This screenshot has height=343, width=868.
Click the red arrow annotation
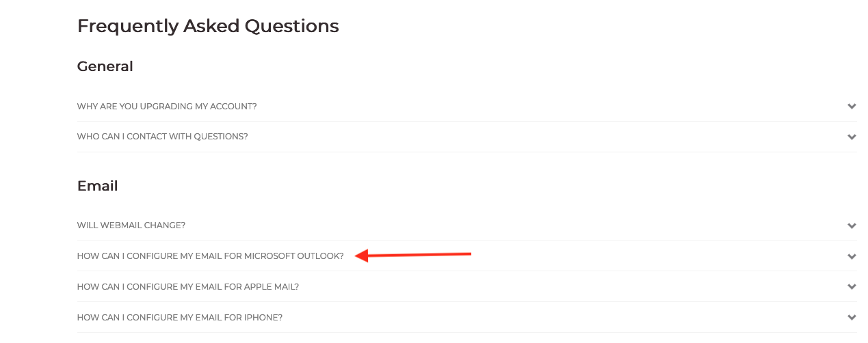coord(414,256)
